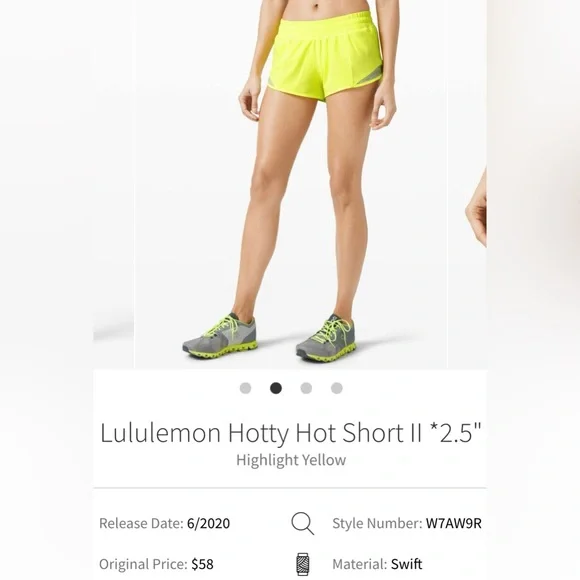Go to the fourth carousel dot
The width and height of the screenshot is (580, 580).
pyautogui.click(x=337, y=388)
